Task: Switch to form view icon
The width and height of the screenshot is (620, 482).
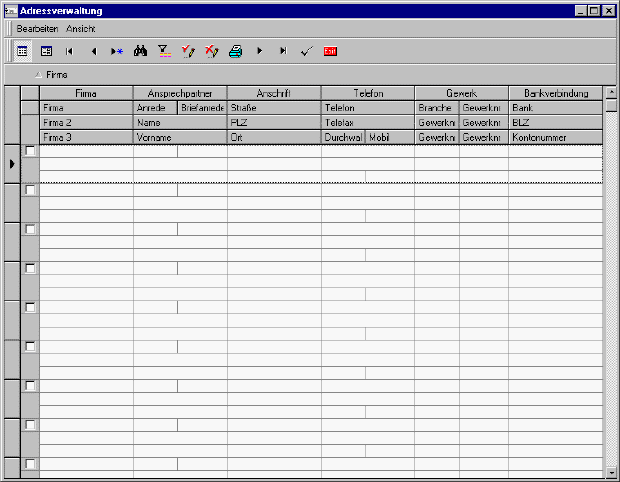Action: [x=46, y=50]
